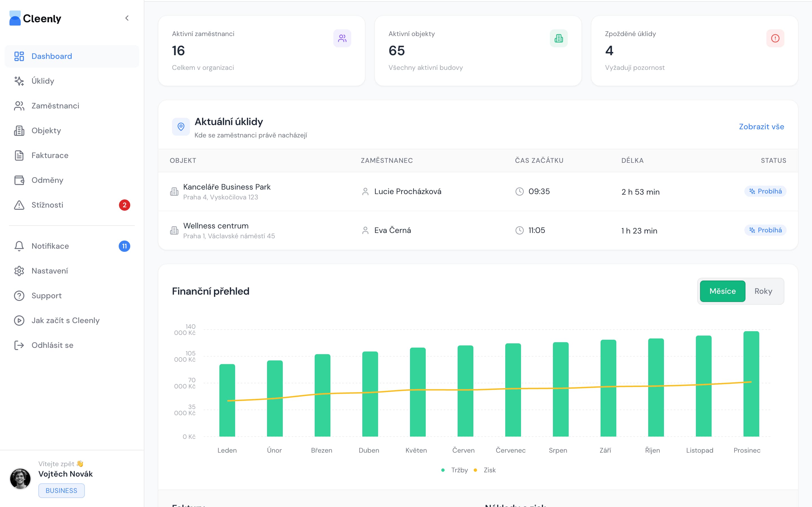This screenshot has height=507, width=812.
Task: Open the Support menu item
Action: click(46, 296)
